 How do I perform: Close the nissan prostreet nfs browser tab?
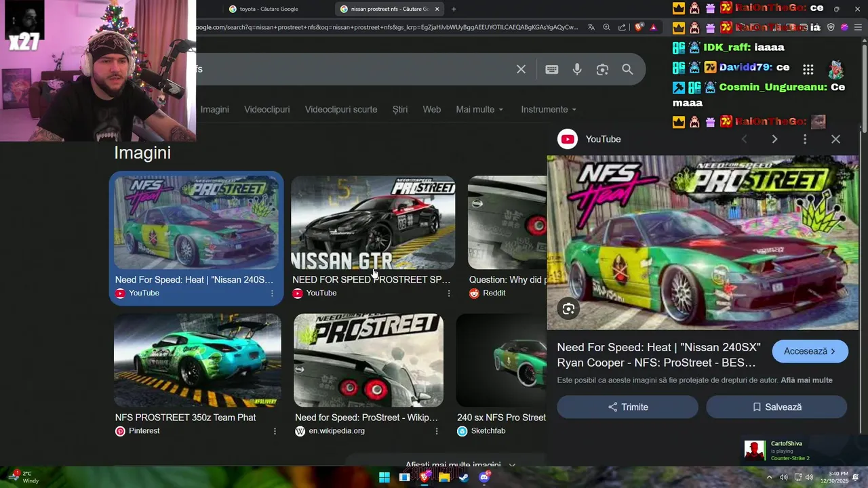437,9
